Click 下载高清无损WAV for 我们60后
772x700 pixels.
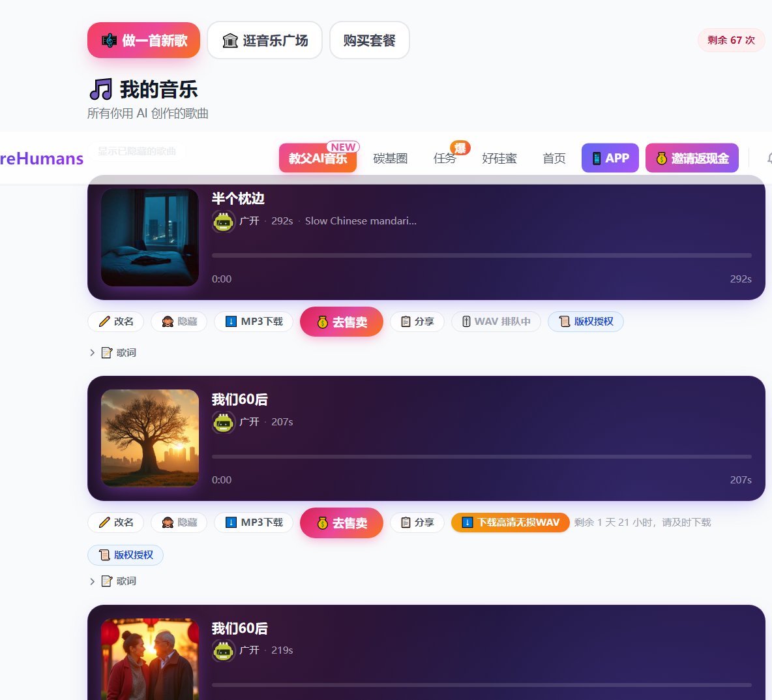coord(511,523)
